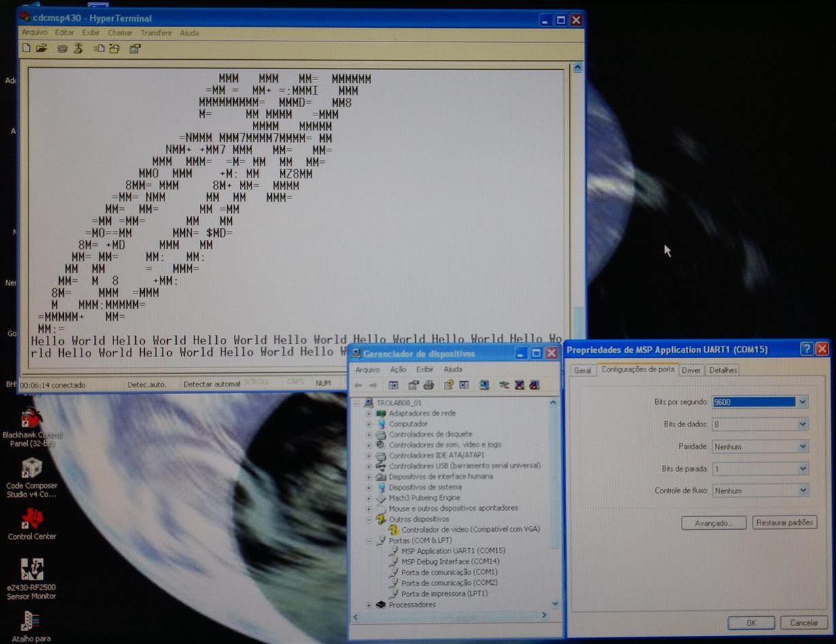Expand the Controladores USB node
Image resolution: width=836 pixels, height=644 pixels.
click(369, 466)
